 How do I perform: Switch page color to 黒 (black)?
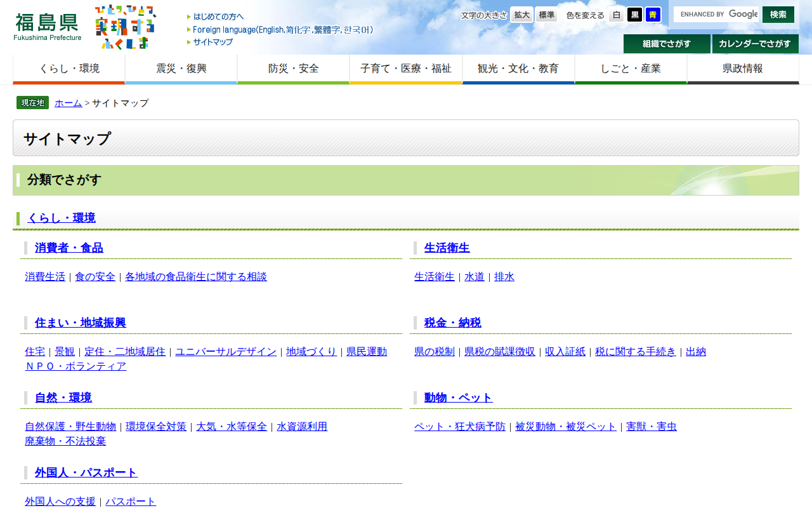634,15
